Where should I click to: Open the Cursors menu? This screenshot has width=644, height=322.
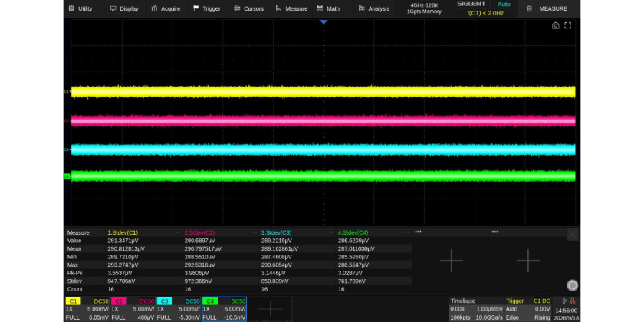pyautogui.click(x=248, y=8)
